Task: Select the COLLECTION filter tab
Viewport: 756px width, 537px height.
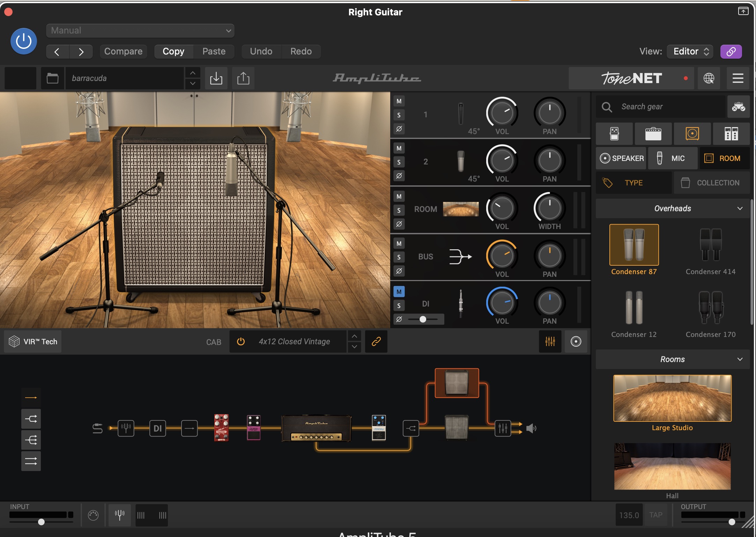Action: [x=712, y=183]
